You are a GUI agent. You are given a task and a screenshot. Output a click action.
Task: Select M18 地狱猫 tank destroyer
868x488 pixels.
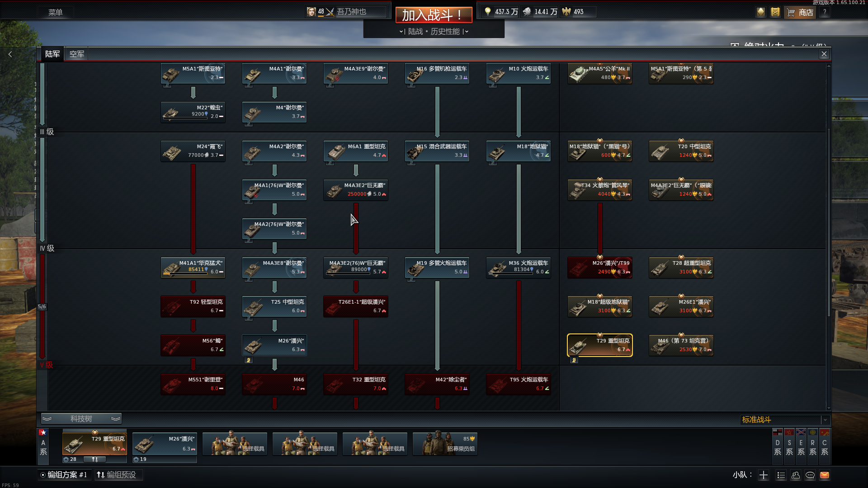click(519, 151)
